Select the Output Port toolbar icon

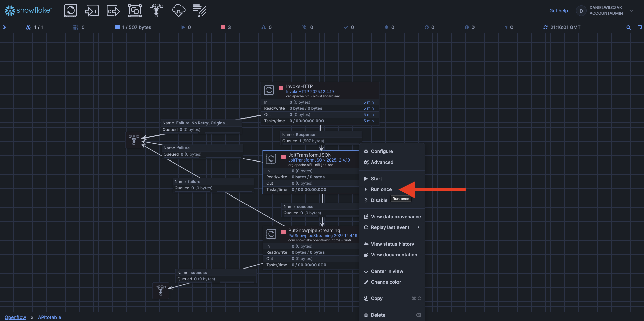coord(113,11)
